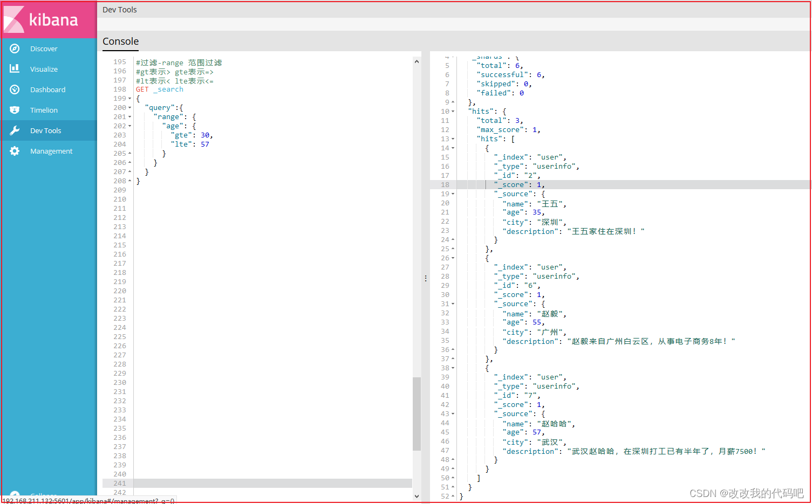Click the Dev Tools wrench icon
Image resolution: width=812 pixels, height=504 pixels.
click(15, 130)
